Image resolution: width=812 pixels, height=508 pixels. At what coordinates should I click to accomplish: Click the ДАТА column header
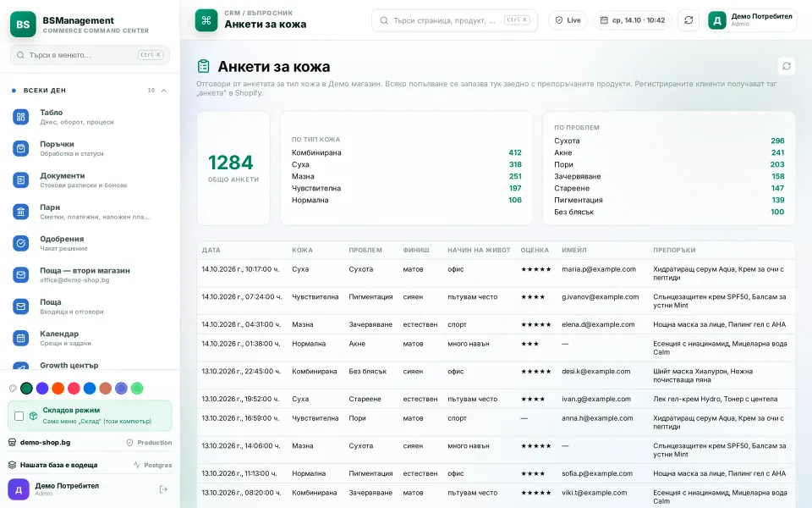[x=211, y=250]
